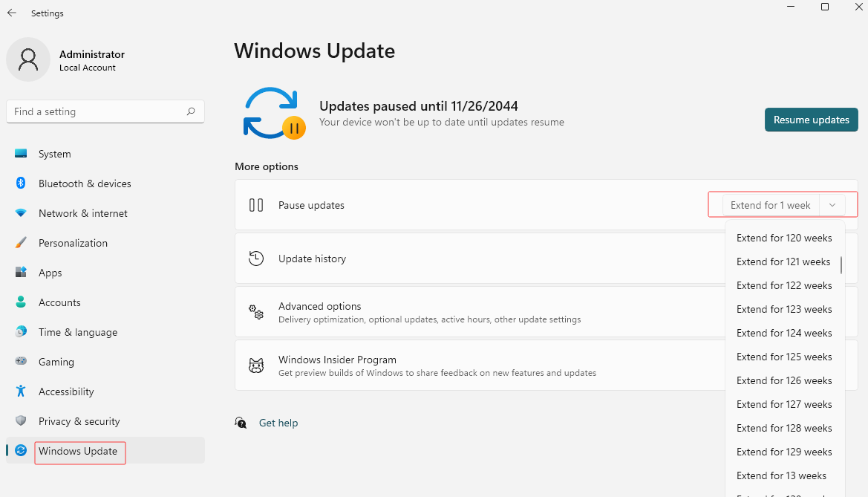The image size is (868, 497).
Task: Click 'Updates paused until 11/26/2044' text
Action: pos(419,105)
